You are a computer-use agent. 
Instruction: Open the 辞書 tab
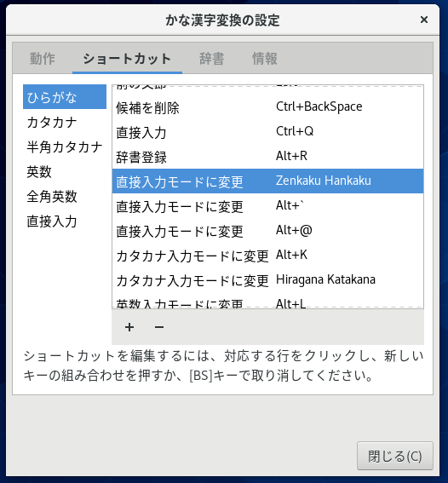[x=211, y=59]
